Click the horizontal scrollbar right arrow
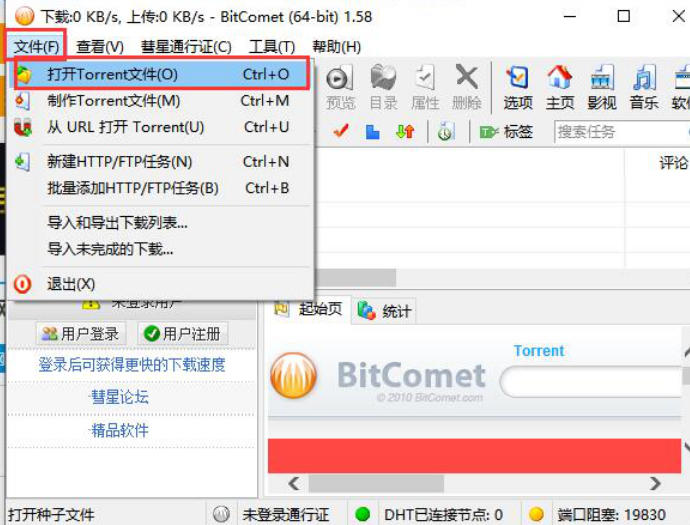The height and width of the screenshot is (525, 690). click(655, 484)
